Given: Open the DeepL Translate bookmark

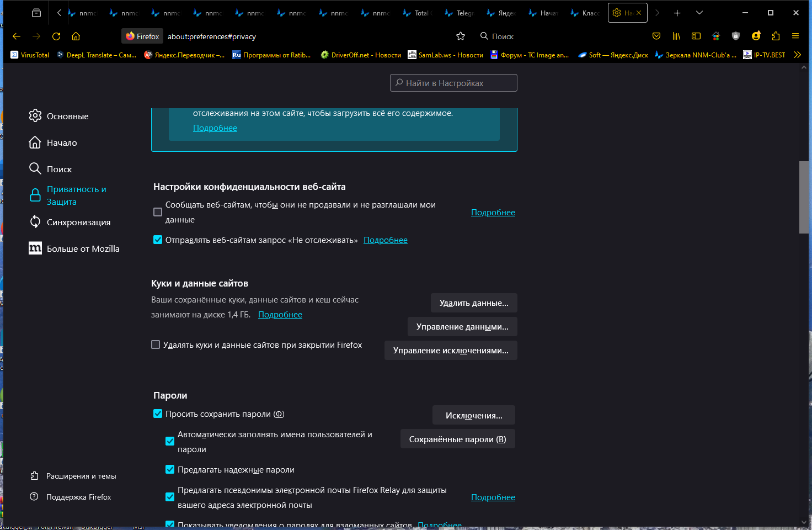Looking at the screenshot, I should tap(97, 55).
